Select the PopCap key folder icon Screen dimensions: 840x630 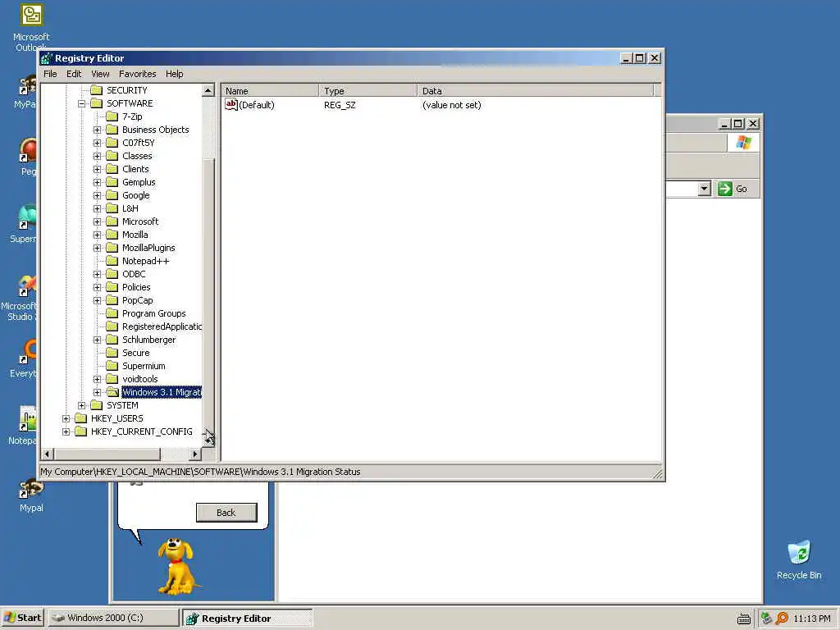coord(112,300)
